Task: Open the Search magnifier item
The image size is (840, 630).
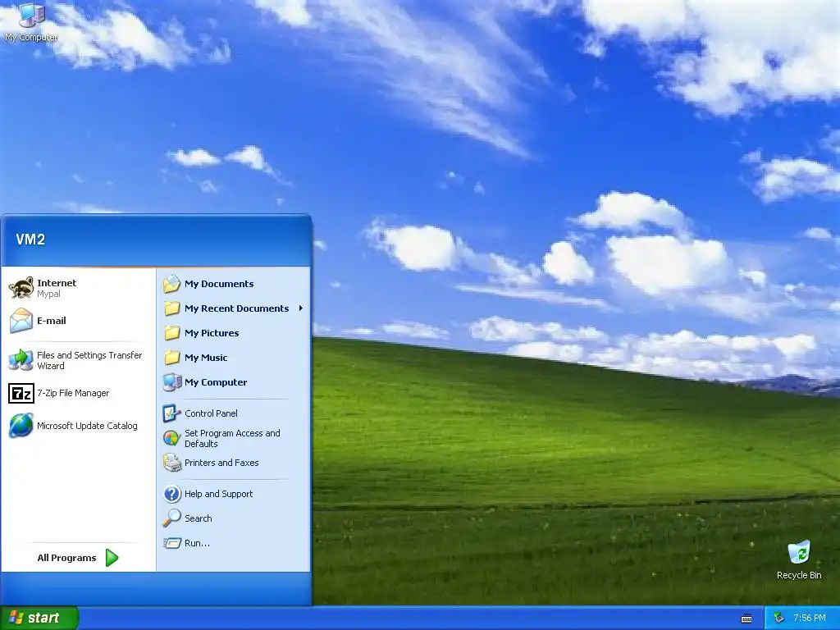Action: click(x=234, y=518)
